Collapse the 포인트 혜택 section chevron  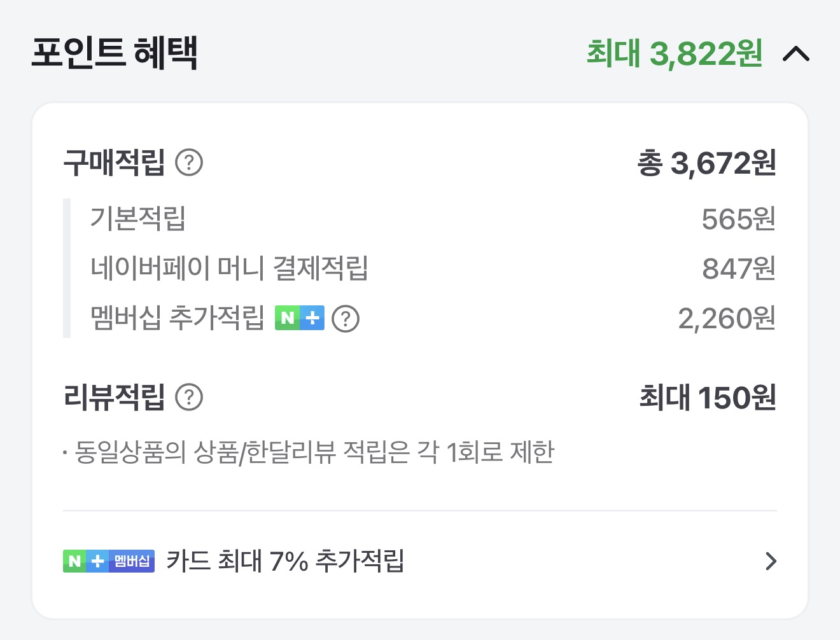(x=795, y=54)
